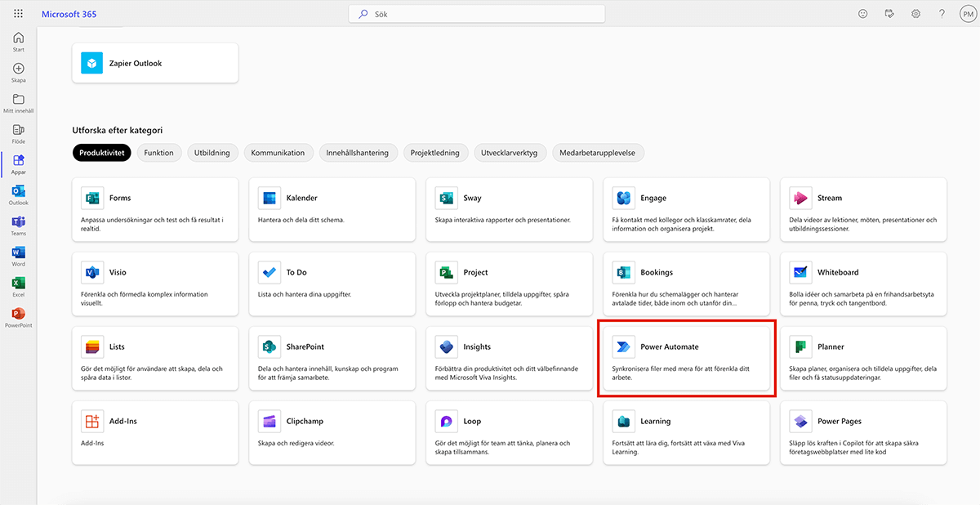Click the Visio app icon
Screen dimensions: 980x505
(x=91, y=272)
